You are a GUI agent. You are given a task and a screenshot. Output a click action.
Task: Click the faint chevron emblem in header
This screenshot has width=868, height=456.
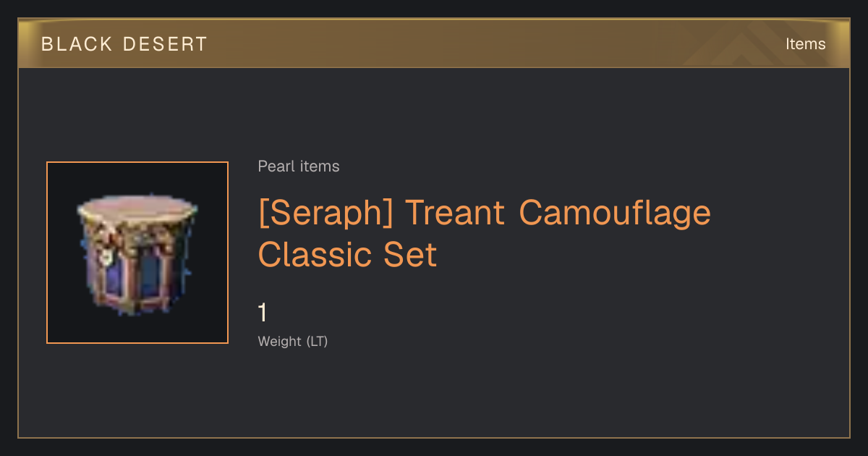[x=752, y=46]
